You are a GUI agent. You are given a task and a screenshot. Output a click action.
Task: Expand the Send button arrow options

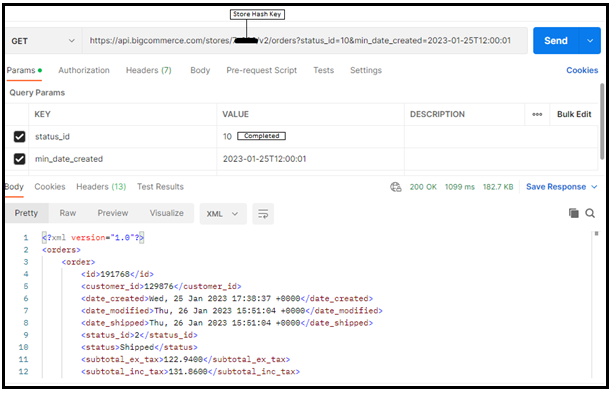tap(590, 41)
